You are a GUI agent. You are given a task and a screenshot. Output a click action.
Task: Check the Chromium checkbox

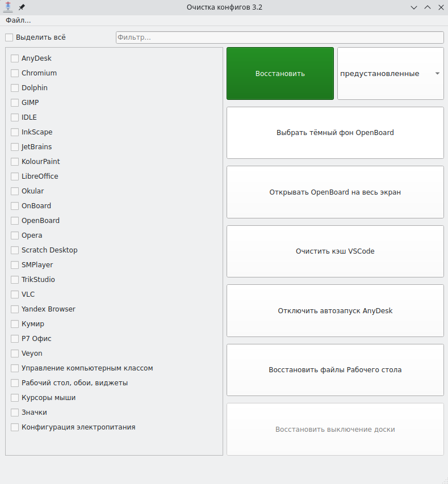15,73
